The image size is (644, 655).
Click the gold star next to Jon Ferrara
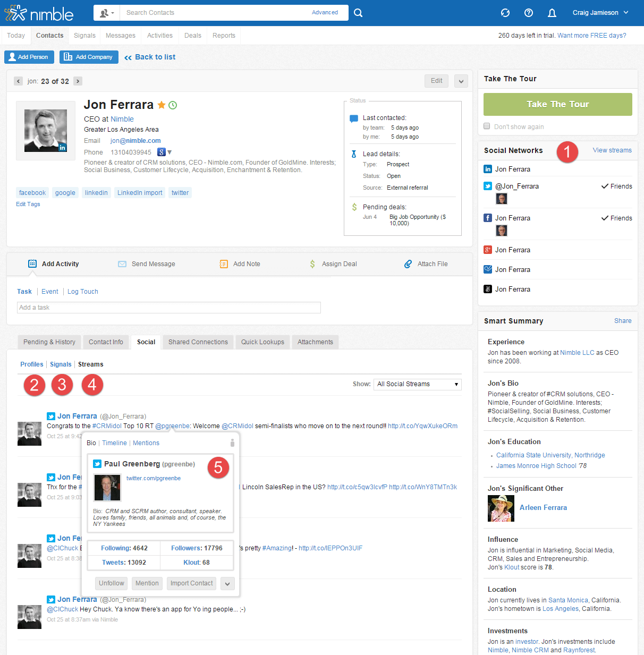[x=162, y=105]
